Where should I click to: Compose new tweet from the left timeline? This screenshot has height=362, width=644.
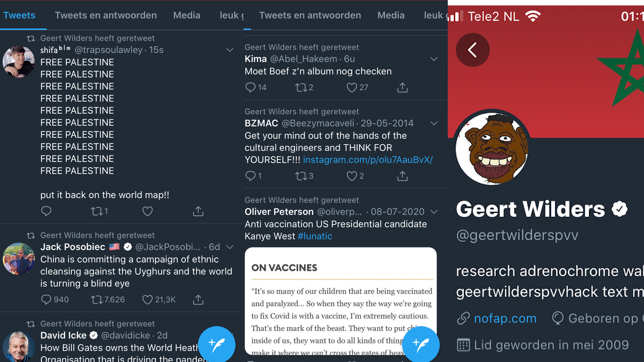pos(217,344)
